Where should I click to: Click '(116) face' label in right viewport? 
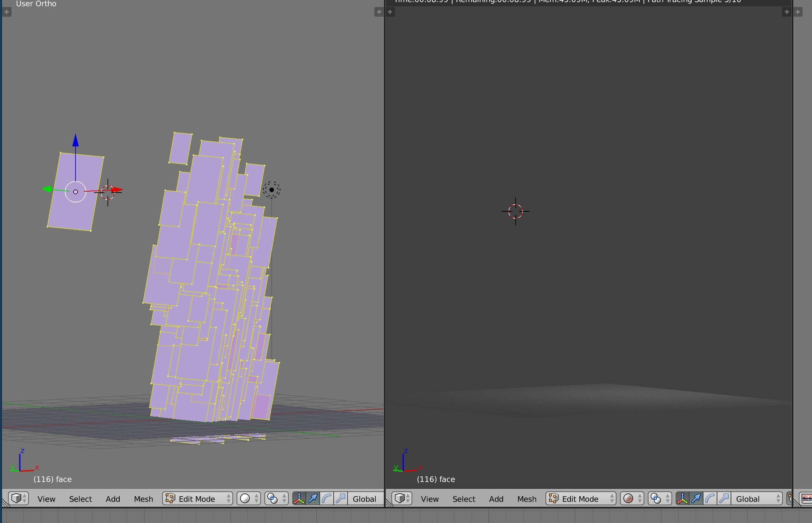pos(436,479)
